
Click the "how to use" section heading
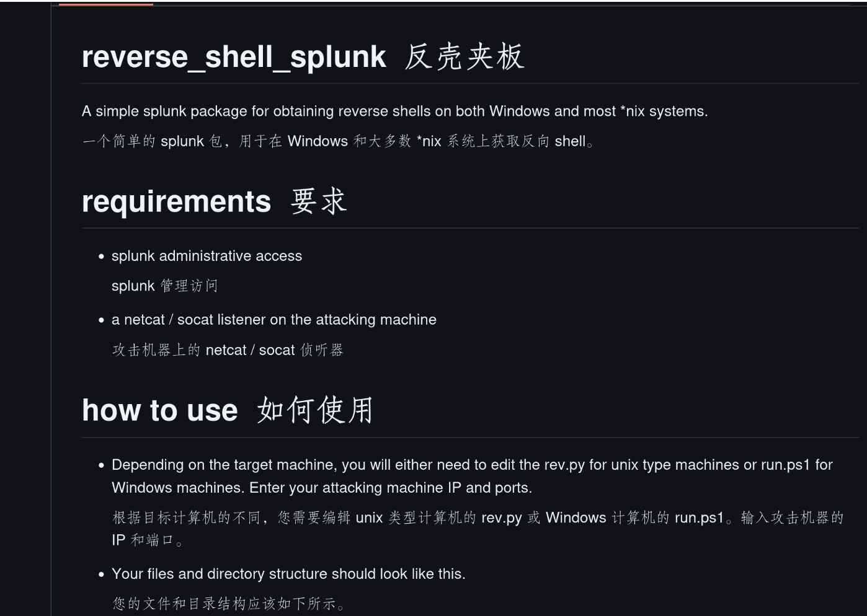(x=159, y=411)
